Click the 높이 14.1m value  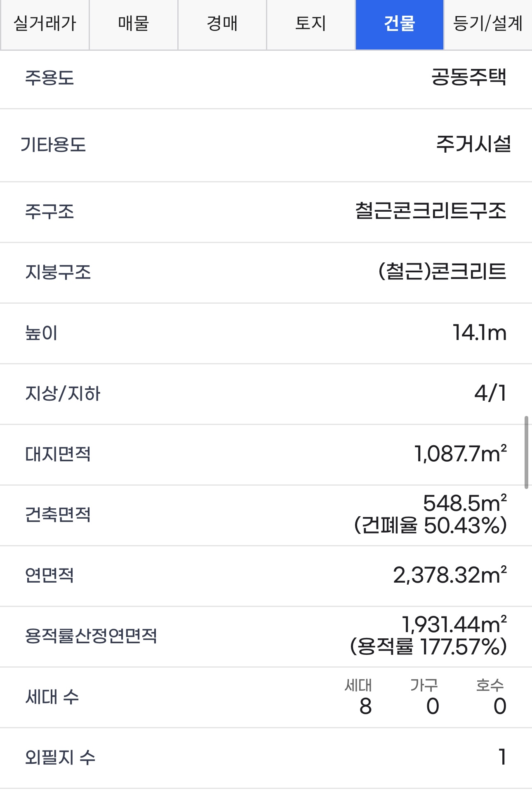(480, 333)
